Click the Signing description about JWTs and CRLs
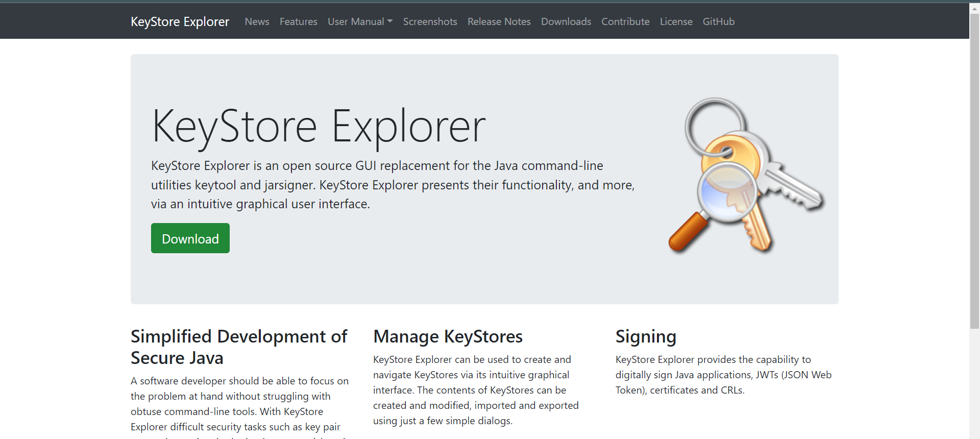 pos(723,375)
